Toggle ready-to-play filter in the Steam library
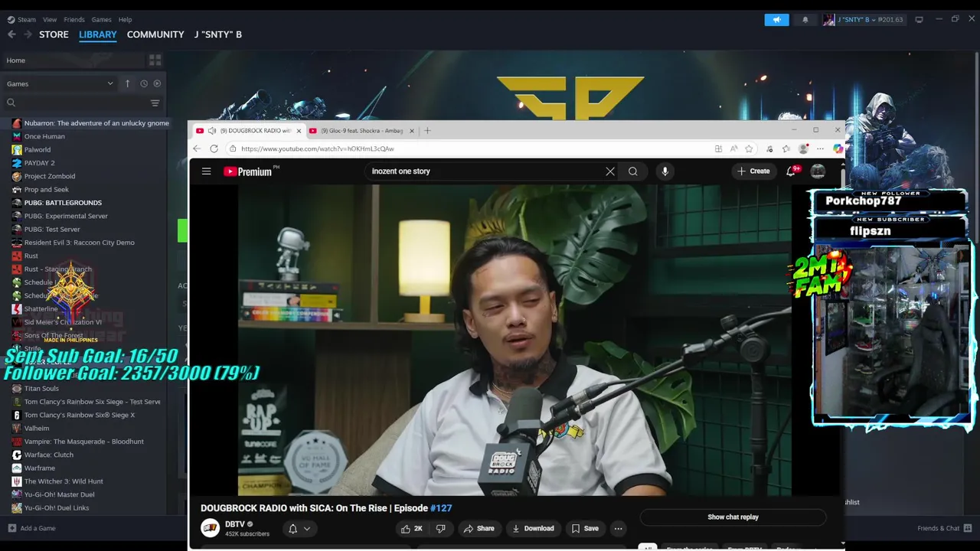980x551 pixels. 157,83
